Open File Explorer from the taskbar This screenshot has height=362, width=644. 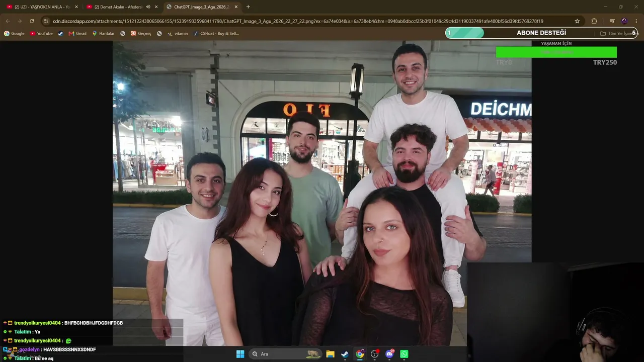point(330,354)
